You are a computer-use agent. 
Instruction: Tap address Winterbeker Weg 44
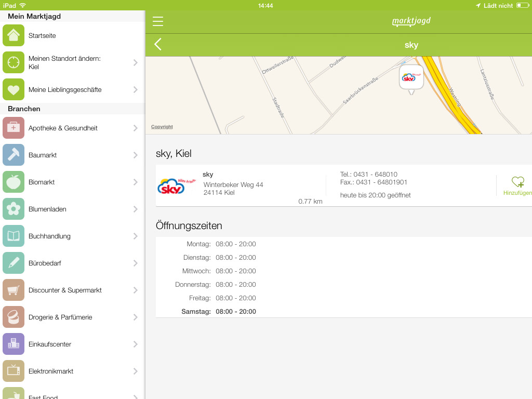tap(233, 184)
